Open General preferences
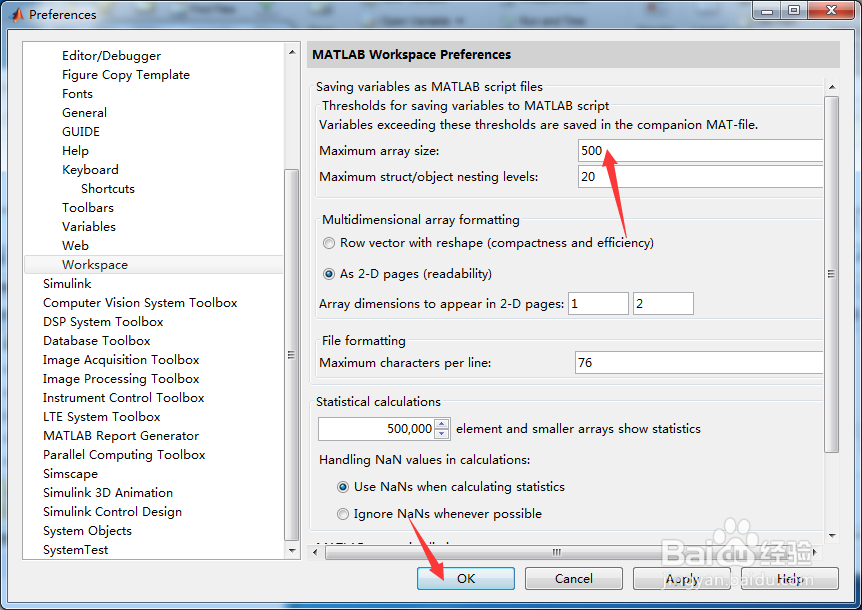Screen dimensions: 862x610 (x=84, y=113)
